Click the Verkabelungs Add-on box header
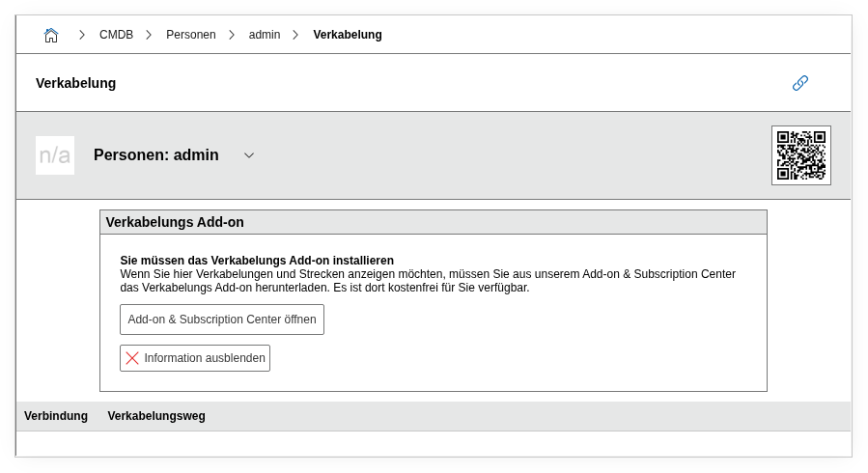This screenshot has height=473, width=868. (x=175, y=222)
